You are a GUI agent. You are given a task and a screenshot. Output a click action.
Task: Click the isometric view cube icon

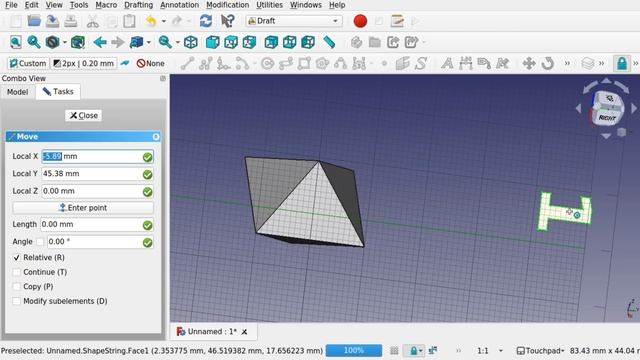coord(191,42)
